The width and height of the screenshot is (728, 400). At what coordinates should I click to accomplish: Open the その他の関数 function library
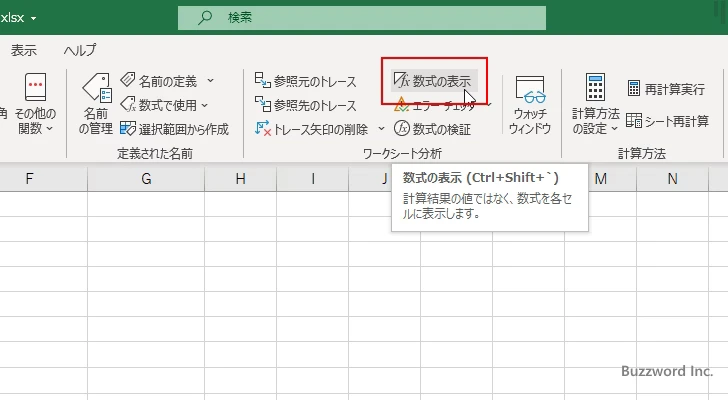pos(35,104)
